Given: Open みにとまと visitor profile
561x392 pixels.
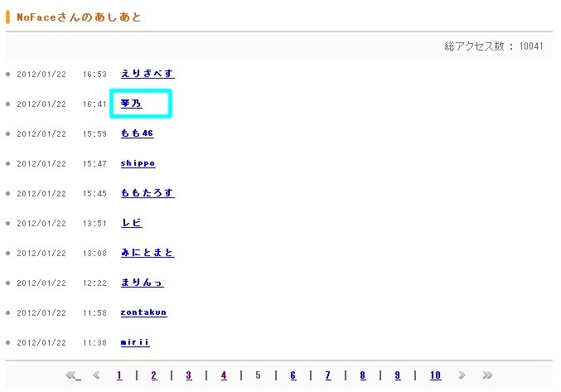Looking at the screenshot, I should click(x=147, y=253).
